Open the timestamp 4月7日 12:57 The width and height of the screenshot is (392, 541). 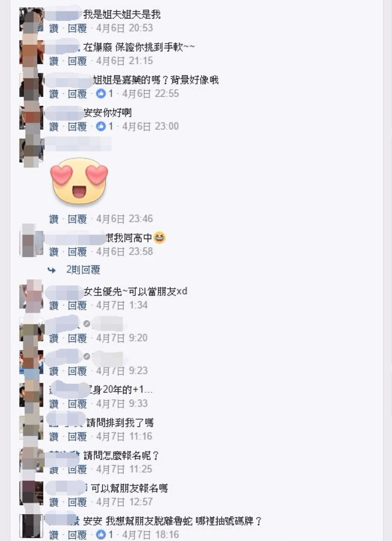pos(124,502)
